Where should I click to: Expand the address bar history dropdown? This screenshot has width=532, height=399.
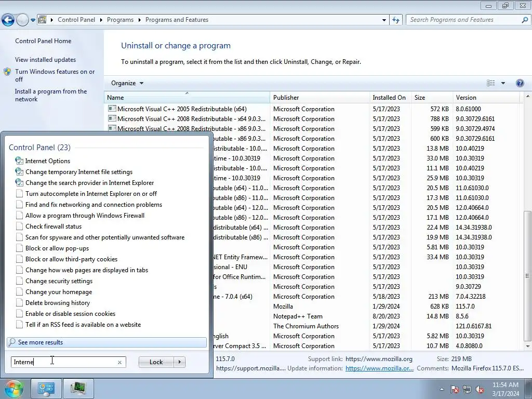(x=384, y=20)
